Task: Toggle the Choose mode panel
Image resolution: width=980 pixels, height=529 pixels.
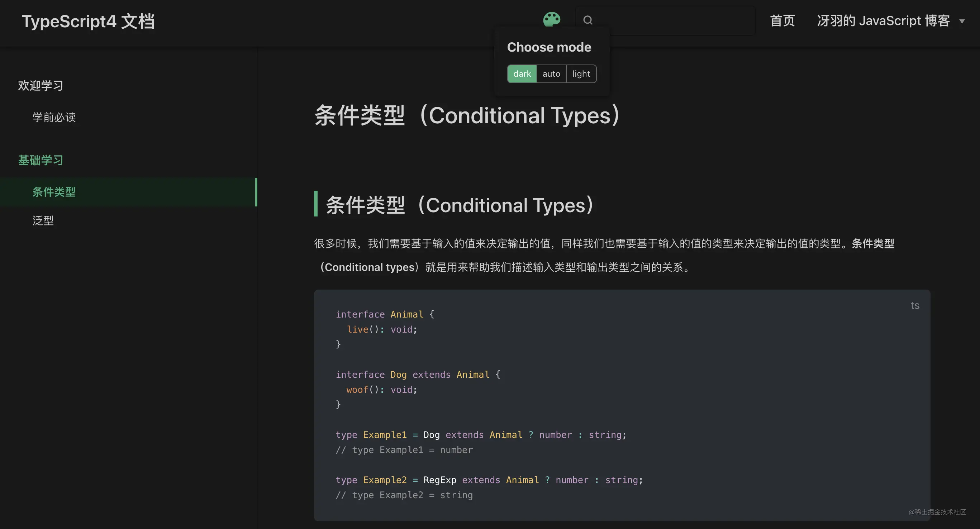Action: 551,20
